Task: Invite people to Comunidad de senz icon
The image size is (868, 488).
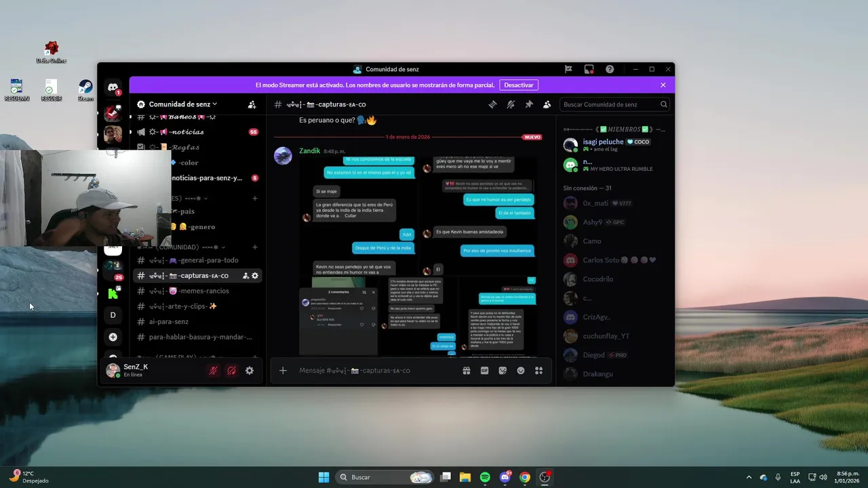Action: (252, 104)
